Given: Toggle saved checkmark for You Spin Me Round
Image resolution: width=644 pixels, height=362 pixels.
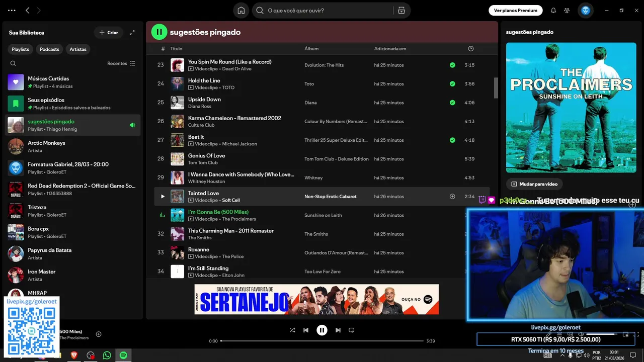Looking at the screenshot, I should [x=452, y=65].
